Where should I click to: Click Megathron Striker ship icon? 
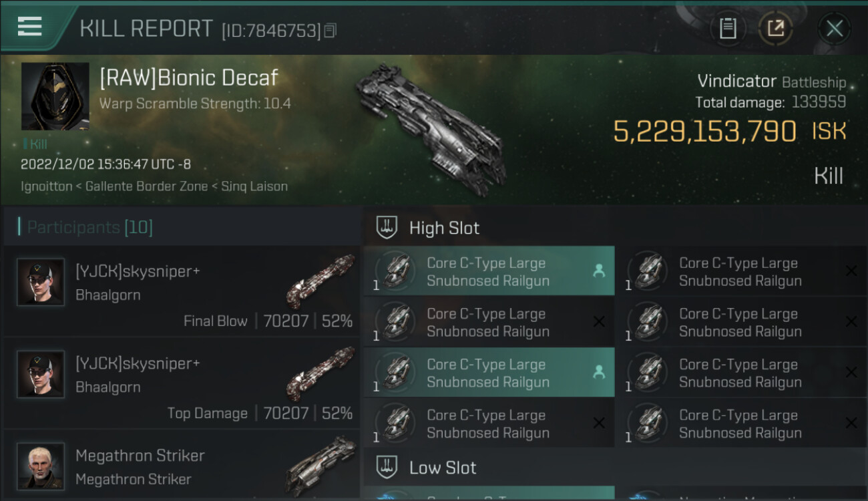pos(320,464)
